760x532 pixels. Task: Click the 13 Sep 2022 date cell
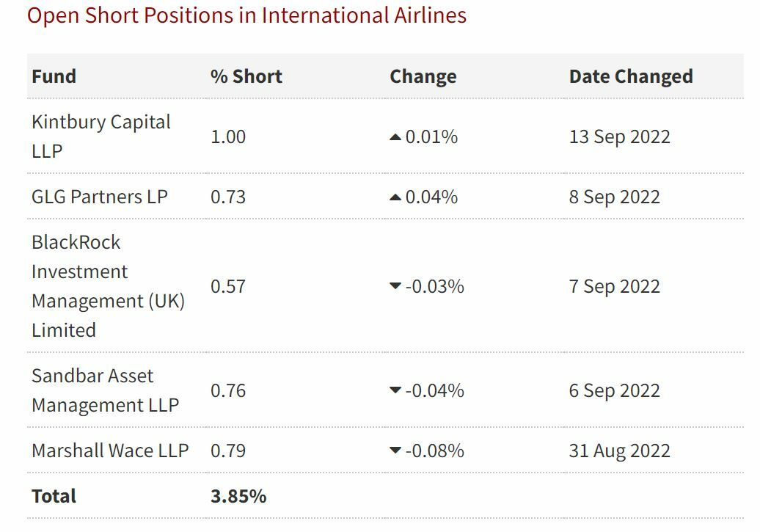(619, 137)
